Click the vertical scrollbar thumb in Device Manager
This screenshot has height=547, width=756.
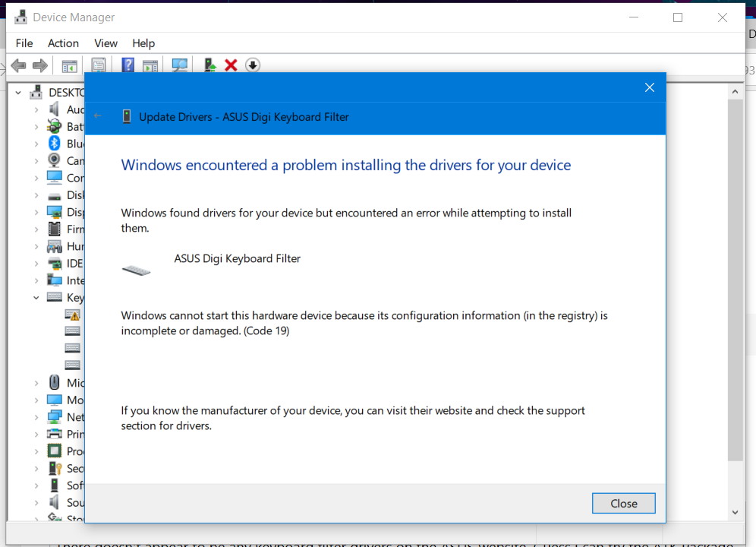pyautogui.click(x=735, y=280)
